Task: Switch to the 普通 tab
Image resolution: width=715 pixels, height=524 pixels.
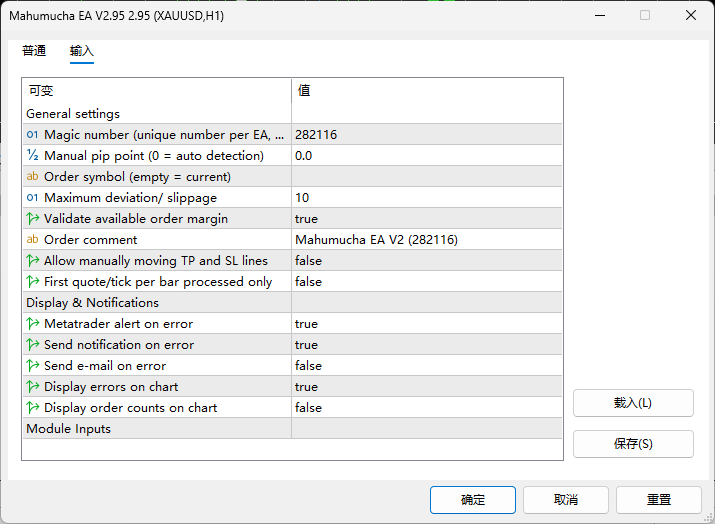Action: tap(34, 51)
